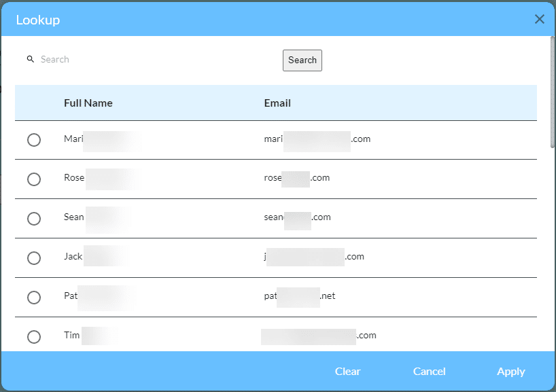Close the Lookup dialog with the X
Viewport: 556px width, 392px height.
coord(540,19)
